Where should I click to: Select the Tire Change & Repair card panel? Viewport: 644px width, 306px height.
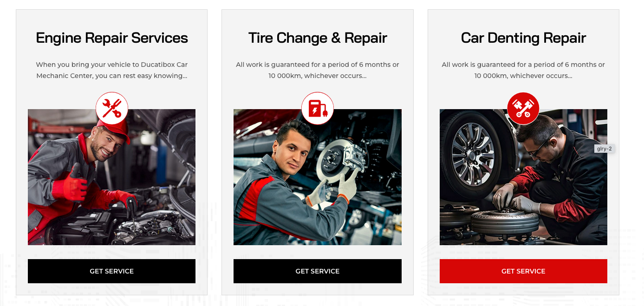[318, 152]
